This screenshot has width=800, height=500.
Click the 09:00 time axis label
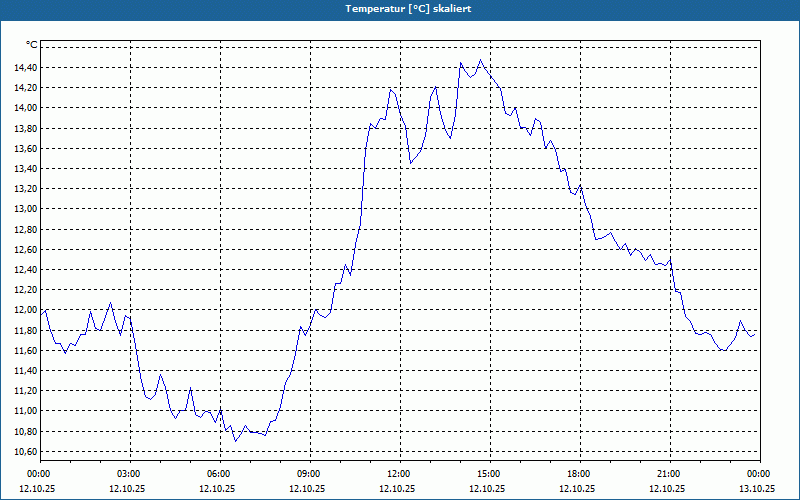[310, 474]
